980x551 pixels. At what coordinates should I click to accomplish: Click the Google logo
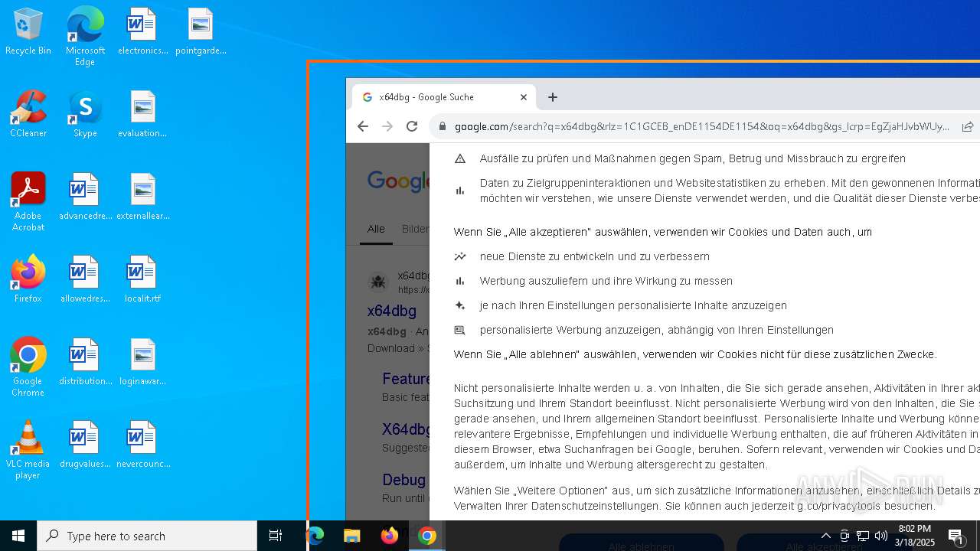click(397, 181)
